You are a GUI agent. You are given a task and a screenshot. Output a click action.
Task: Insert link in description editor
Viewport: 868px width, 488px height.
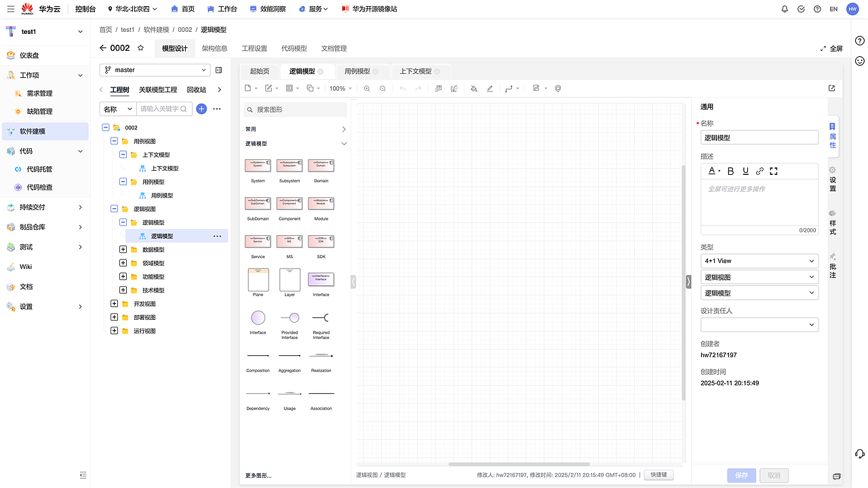pos(759,171)
